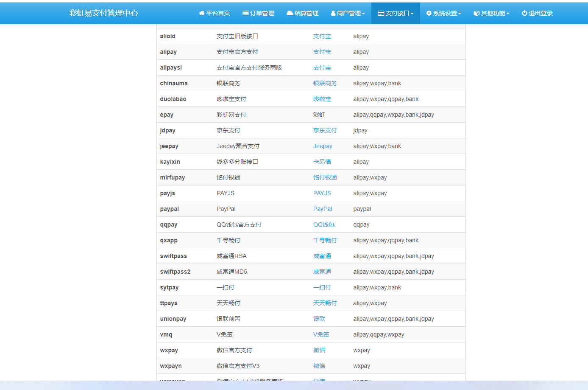Click alipay,qqpay,wxpay types in vmq row
The image size is (588, 390).
tap(379, 335)
